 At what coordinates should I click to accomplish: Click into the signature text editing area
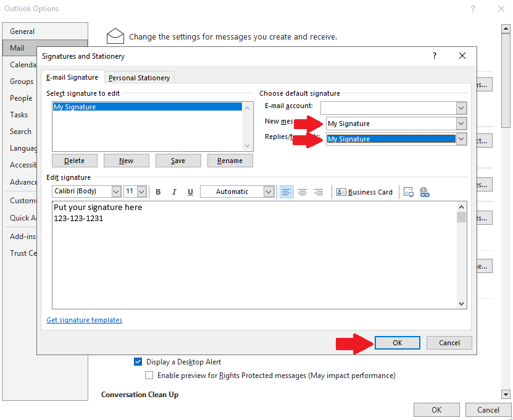click(x=254, y=255)
